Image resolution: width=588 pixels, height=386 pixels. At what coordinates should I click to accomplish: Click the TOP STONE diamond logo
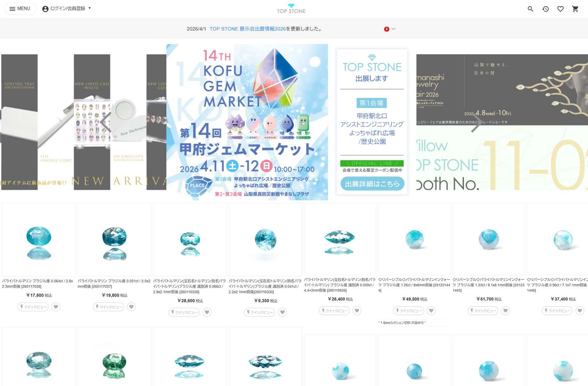pyautogui.click(x=291, y=9)
